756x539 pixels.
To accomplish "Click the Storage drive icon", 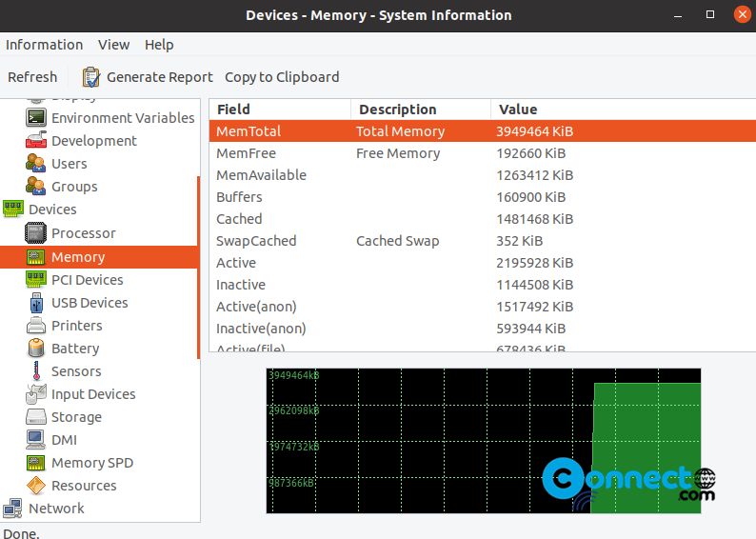I will 36,416.
